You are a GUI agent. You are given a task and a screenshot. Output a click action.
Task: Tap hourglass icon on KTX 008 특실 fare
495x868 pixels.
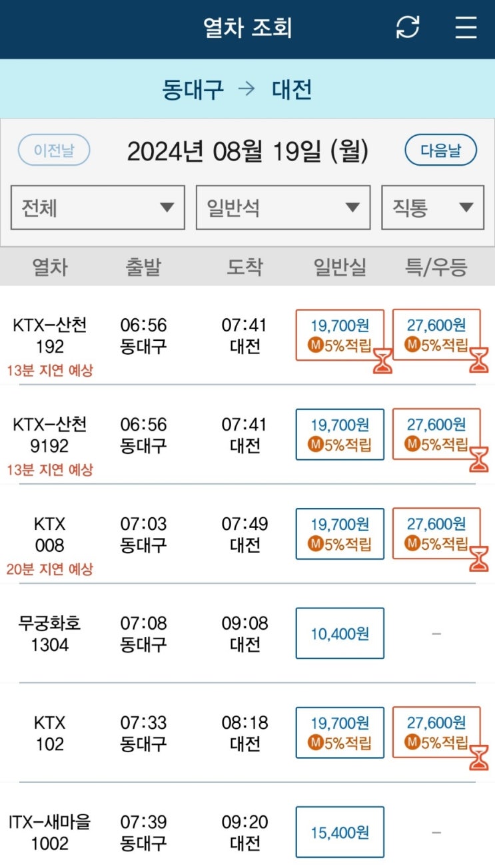tap(479, 559)
